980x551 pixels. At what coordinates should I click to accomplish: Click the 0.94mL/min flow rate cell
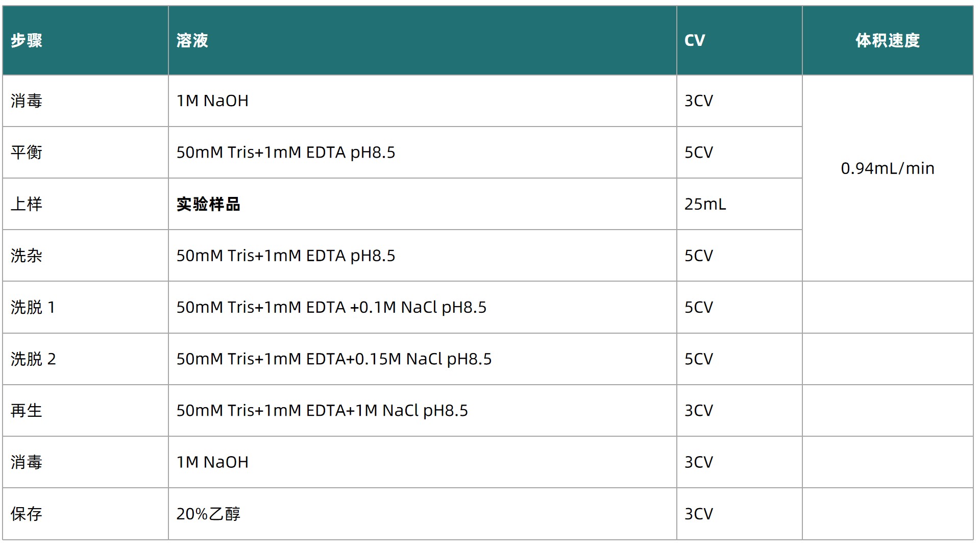(888, 168)
